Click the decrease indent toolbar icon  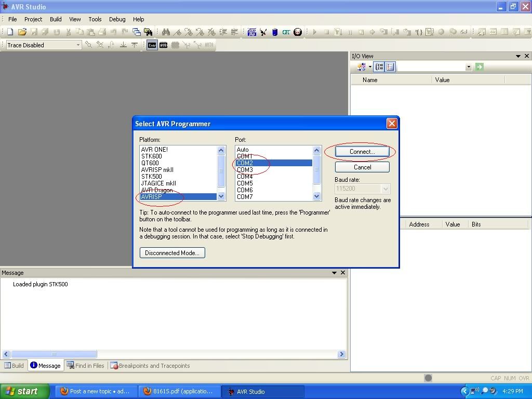tap(234, 32)
